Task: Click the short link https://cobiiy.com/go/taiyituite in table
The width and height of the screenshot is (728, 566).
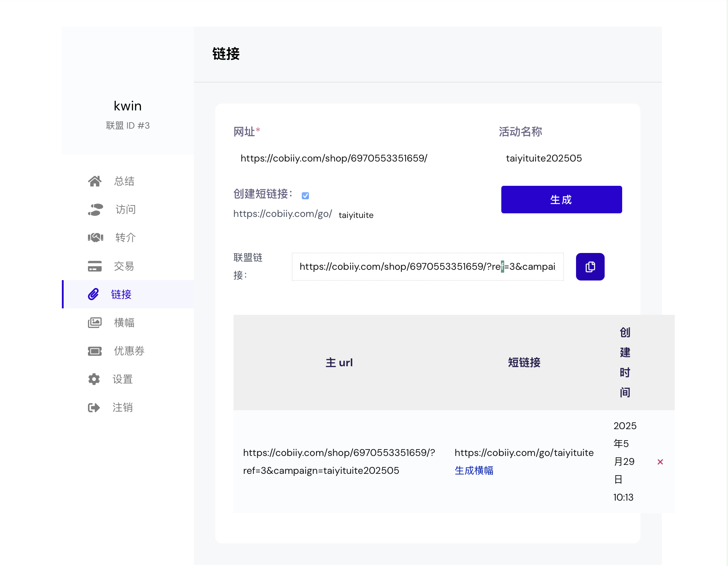Action: point(524,452)
